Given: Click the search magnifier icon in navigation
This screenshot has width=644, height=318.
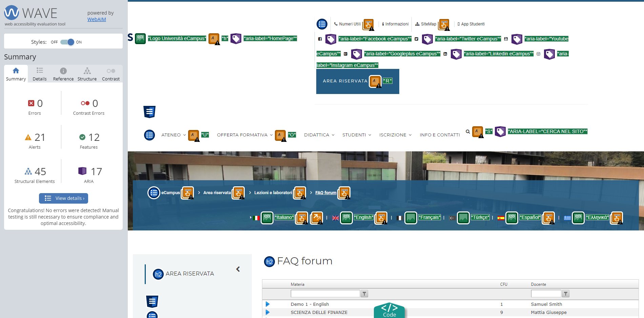Looking at the screenshot, I should (468, 132).
